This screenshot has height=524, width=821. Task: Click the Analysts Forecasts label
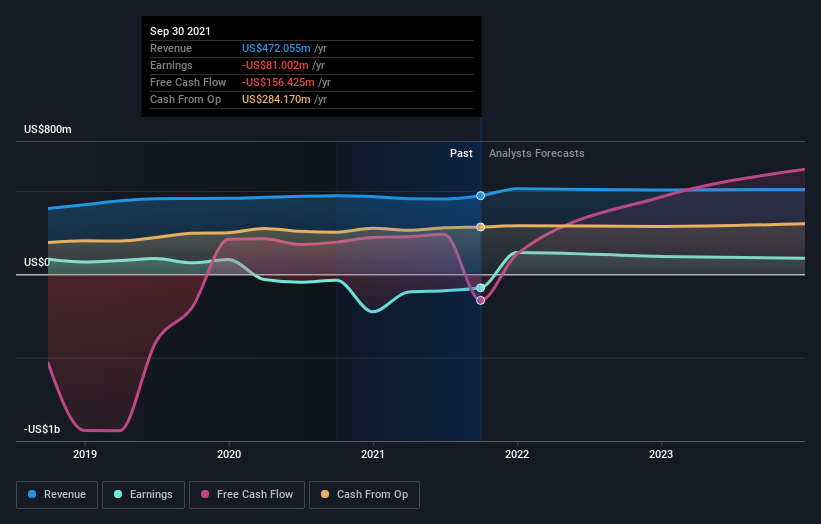pos(537,153)
